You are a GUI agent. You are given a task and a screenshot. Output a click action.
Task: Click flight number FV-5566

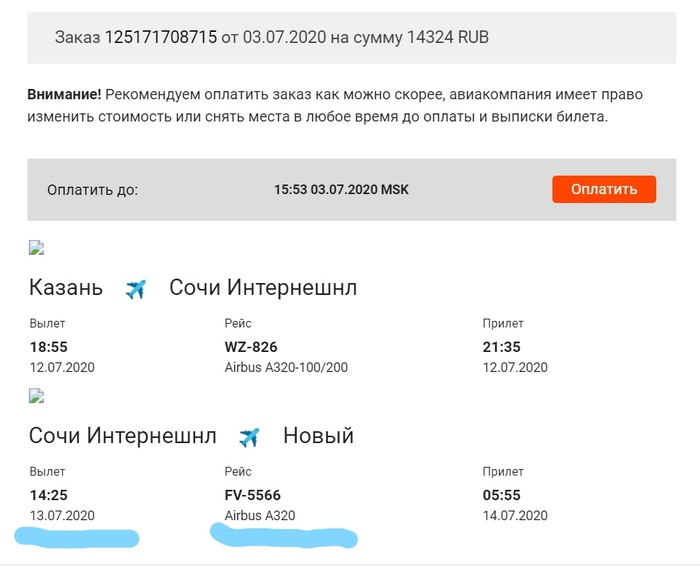[254, 495]
